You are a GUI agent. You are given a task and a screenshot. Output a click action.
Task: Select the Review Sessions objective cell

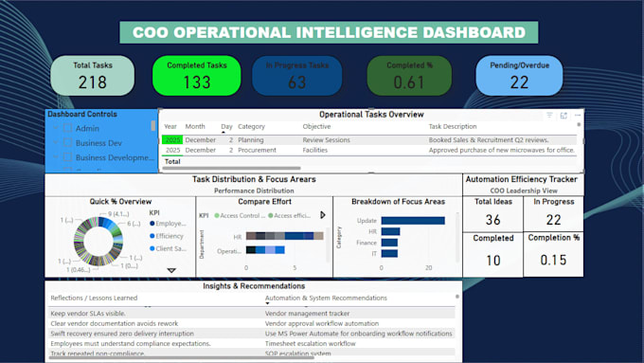[x=327, y=139]
